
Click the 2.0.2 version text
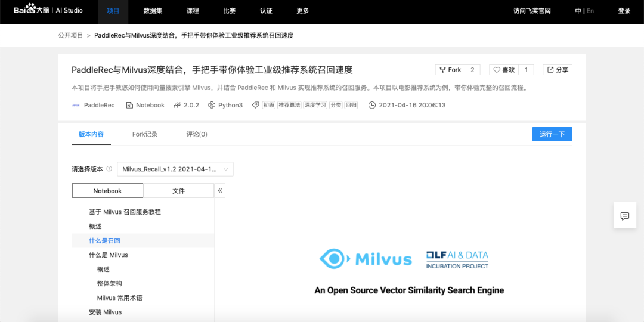pos(191,105)
